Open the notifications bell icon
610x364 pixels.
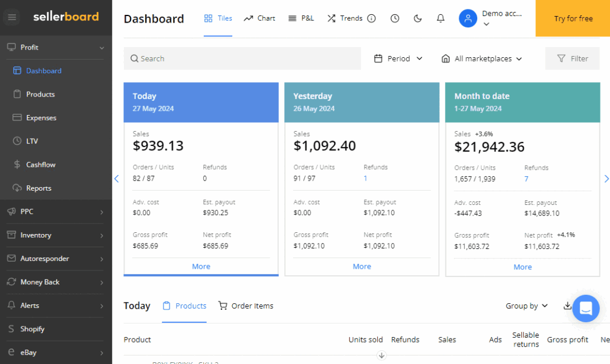tap(440, 18)
